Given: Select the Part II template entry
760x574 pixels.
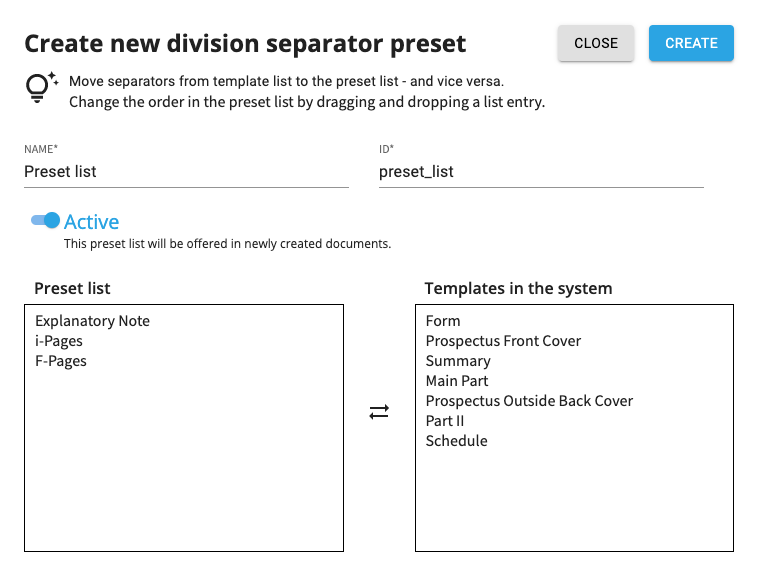Looking at the screenshot, I should point(444,421).
